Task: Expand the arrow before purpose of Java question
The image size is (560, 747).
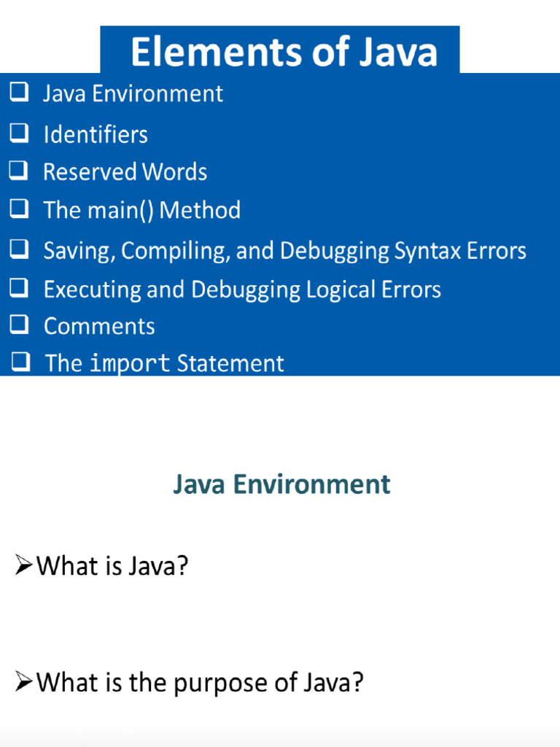Action: pos(24,682)
